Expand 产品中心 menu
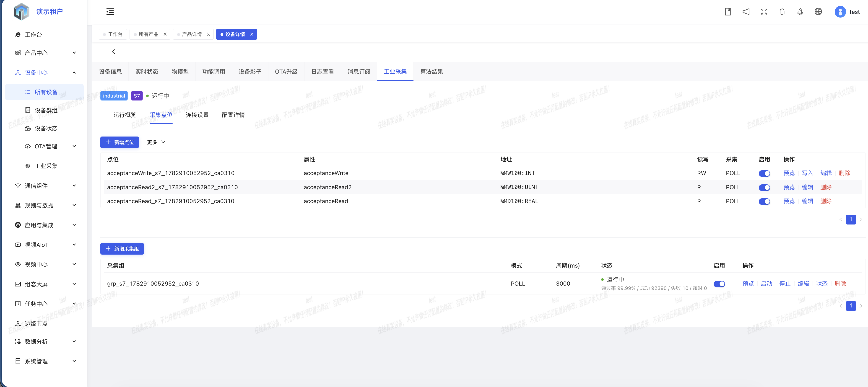This screenshot has height=387, width=868. (74, 53)
